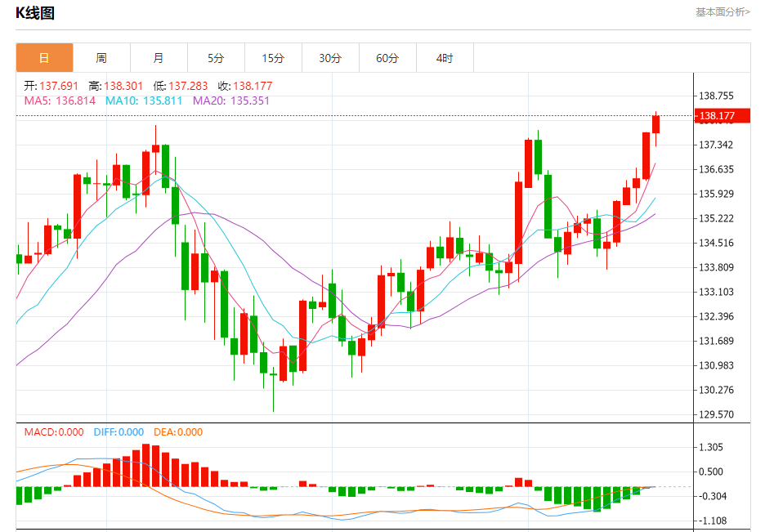765x532 pixels.
Task: Open the 60分 interval tab
Action: [x=387, y=58]
